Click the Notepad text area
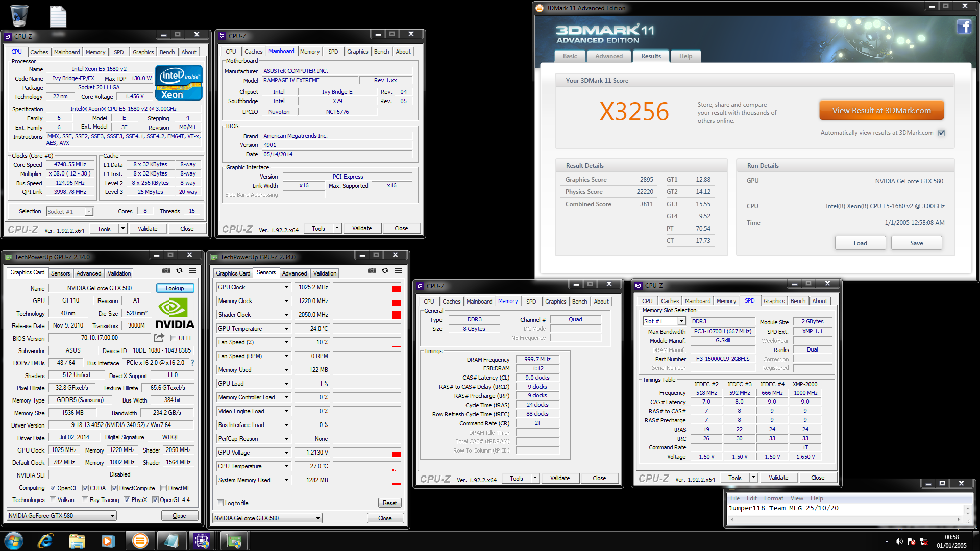980x551 pixels. click(845, 510)
